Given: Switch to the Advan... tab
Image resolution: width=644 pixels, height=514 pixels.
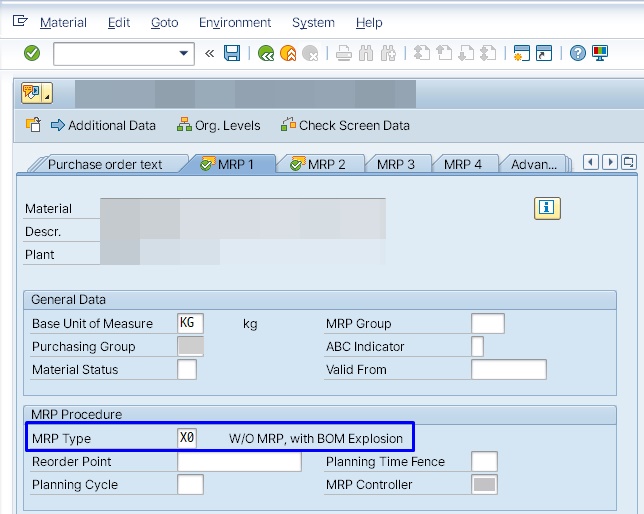Looking at the screenshot, I should tap(534, 164).
